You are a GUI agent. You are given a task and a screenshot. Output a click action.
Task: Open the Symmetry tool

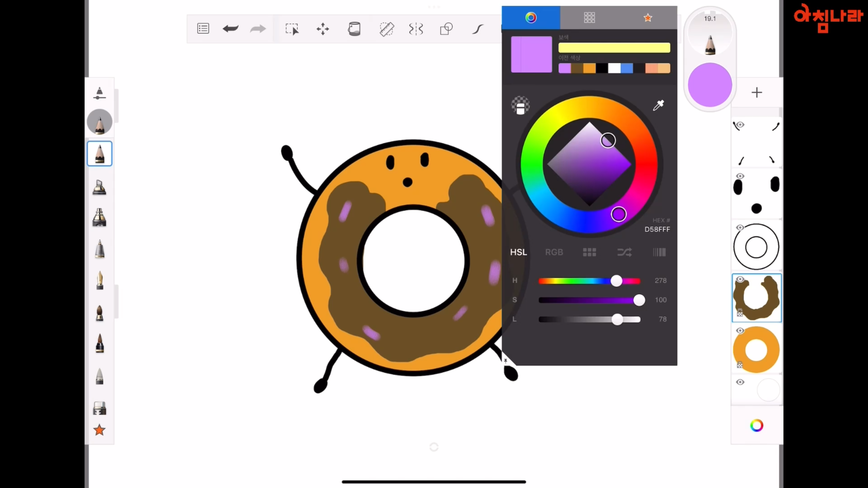pos(416,29)
